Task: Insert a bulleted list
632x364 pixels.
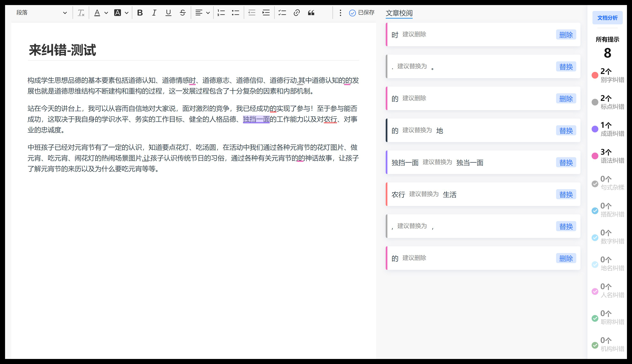Action: [x=235, y=13]
